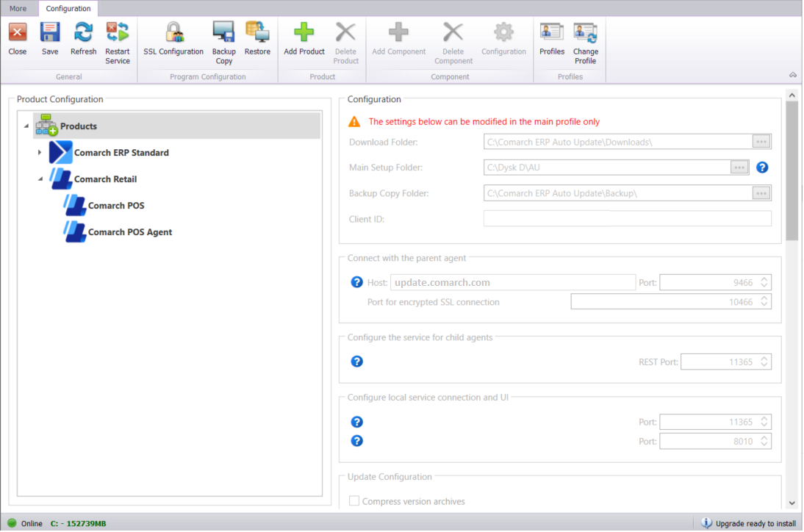Click the local Port 8010 spinner arrows
Screen dimensions: 804x532
click(764, 442)
